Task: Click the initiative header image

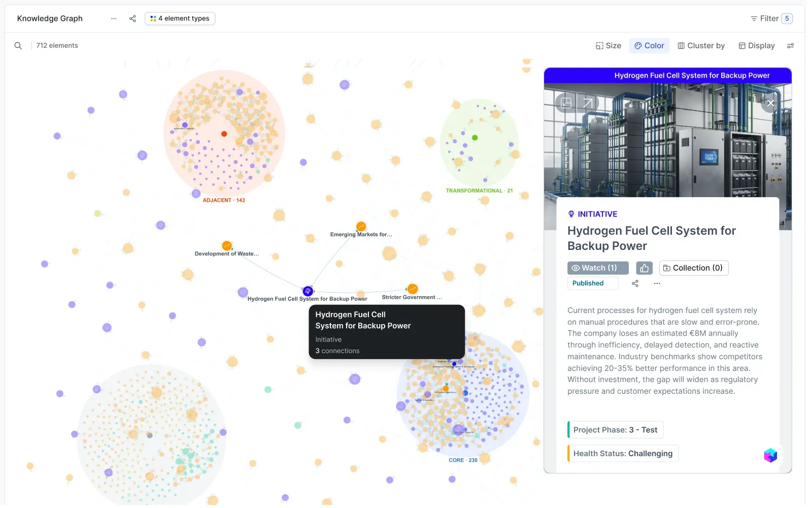Action: [x=667, y=140]
